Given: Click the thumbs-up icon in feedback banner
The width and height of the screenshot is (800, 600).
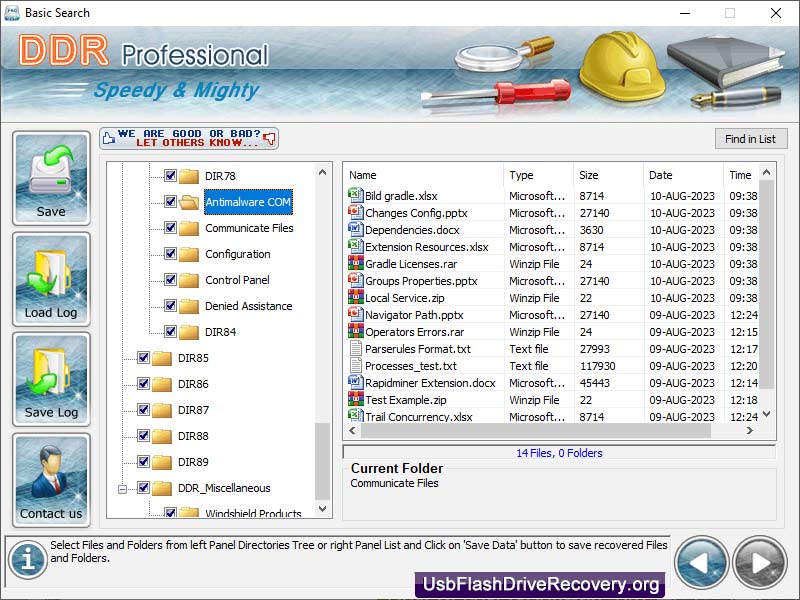Looking at the screenshot, I should coord(108,138).
